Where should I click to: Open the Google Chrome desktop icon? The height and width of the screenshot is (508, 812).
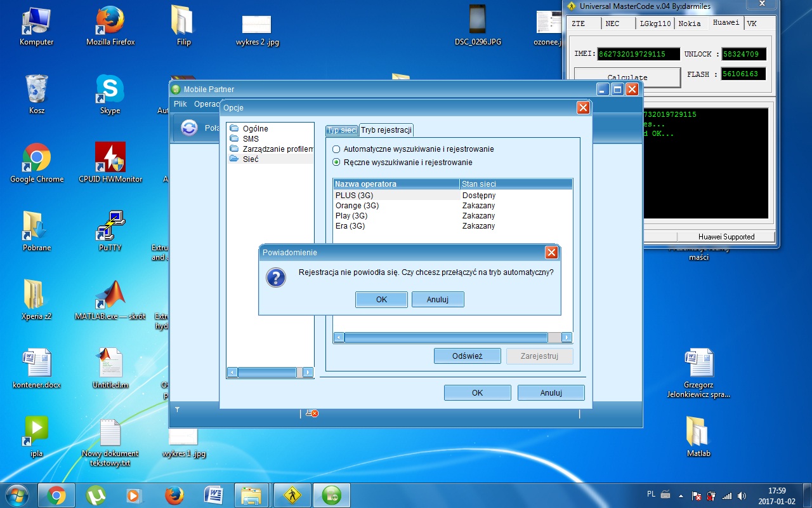(37, 163)
